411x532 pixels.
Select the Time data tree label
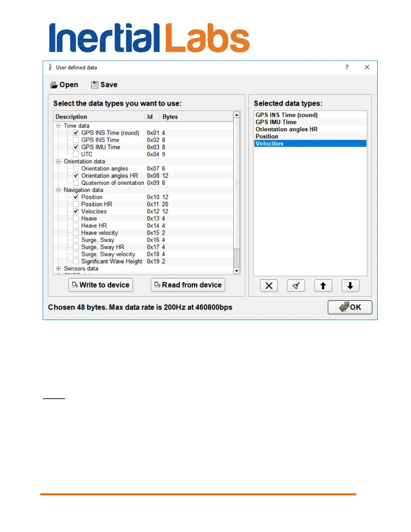tap(77, 126)
